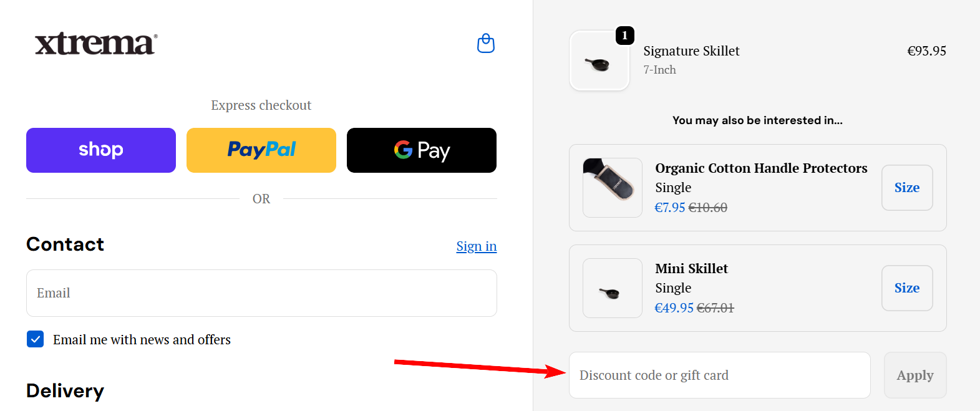Choose Google Pay as payment method
This screenshot has width=980, height=411.
(x=421, y=150)
